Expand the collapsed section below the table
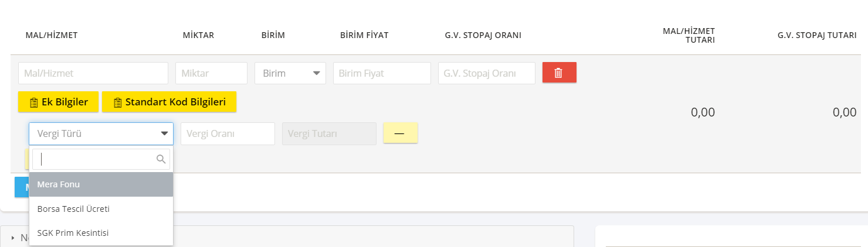The height and width of the screenshot is (247, 868). coord(13,238)
